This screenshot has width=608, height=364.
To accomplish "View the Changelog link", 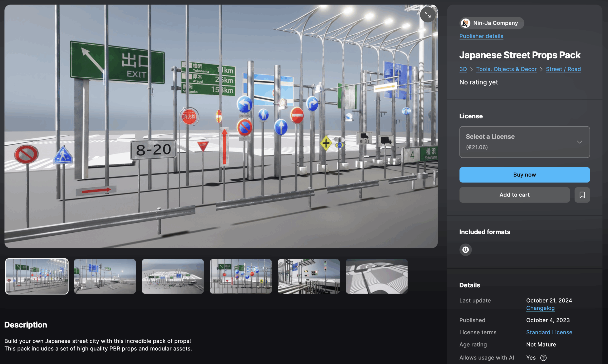I will [x=540, y=308].
